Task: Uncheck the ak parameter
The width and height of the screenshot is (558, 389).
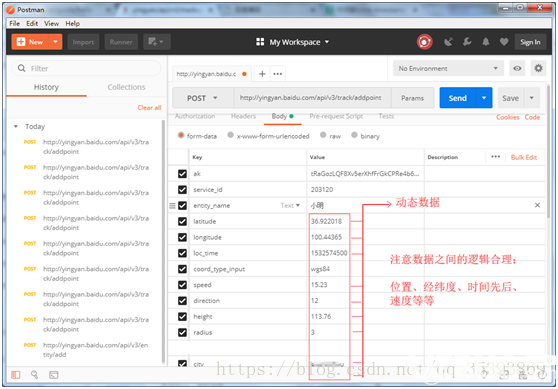Action: point(182,174)
